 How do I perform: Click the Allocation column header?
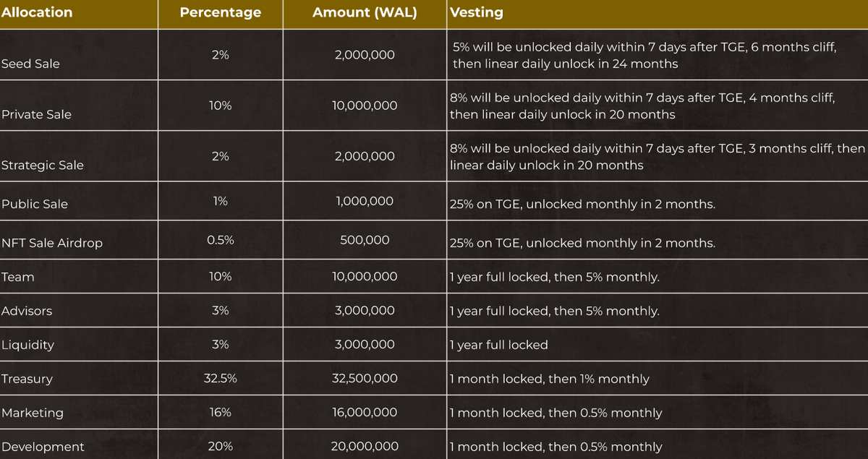click(37, 12)
